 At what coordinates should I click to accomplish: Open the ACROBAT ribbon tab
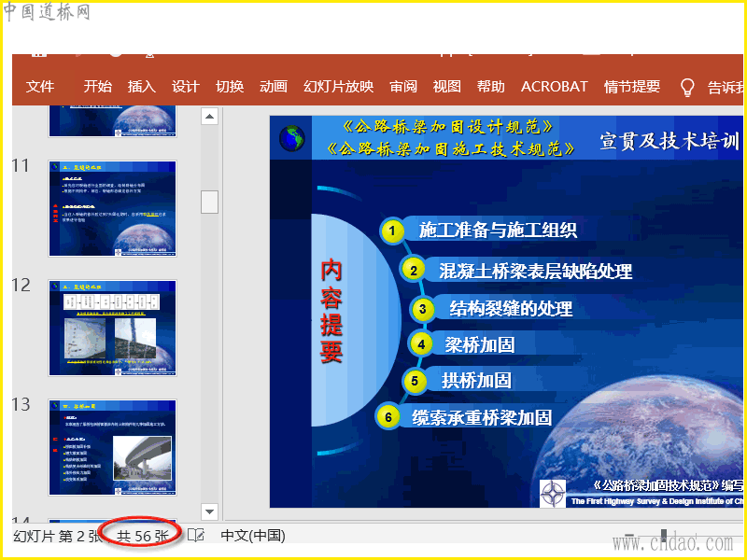(x=554, y=87)
